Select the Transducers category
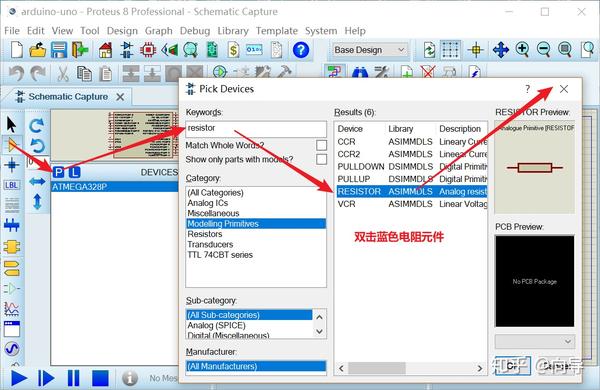This screenshot has width=600, height=390. tap(256, 244)
